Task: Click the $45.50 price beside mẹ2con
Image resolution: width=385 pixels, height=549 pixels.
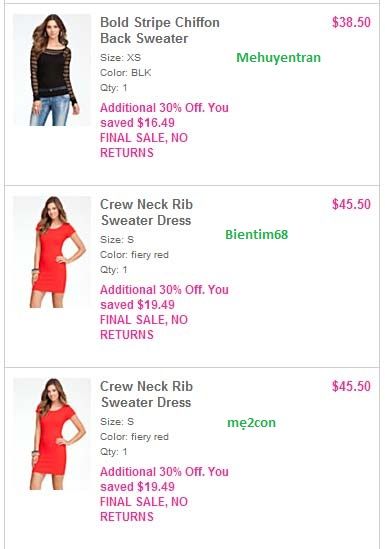Action: pyautogui.click(x=351, y=387)
